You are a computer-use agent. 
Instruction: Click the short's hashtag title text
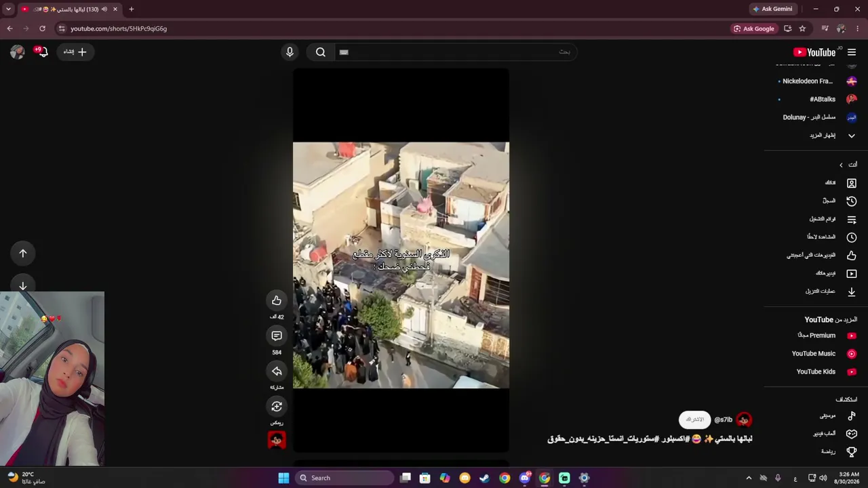pos(650,439)
